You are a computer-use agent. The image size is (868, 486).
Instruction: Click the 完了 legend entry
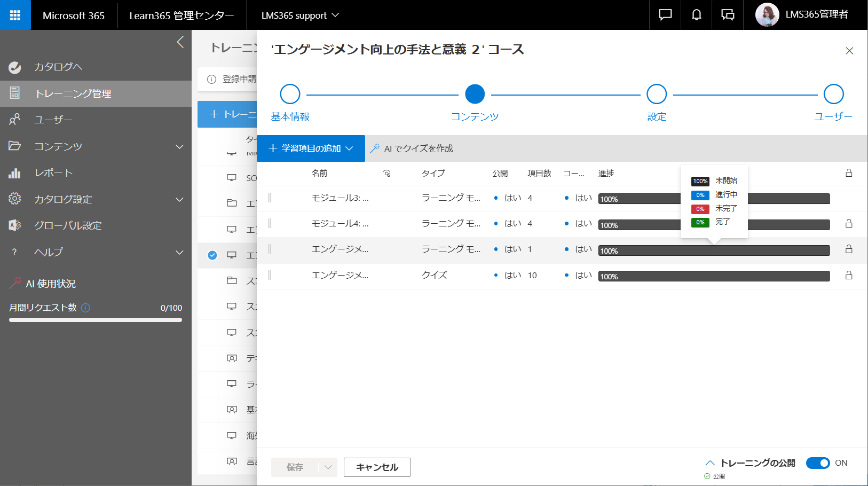(711, 222)
